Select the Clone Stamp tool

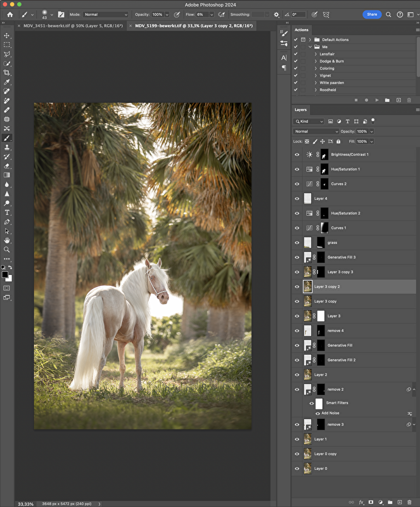click(7, 146)
